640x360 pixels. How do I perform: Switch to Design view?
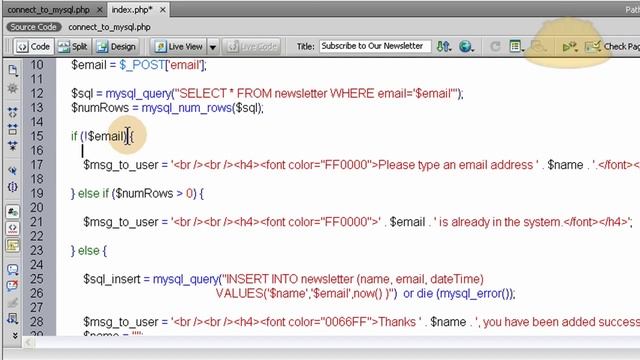coord(116,47)
